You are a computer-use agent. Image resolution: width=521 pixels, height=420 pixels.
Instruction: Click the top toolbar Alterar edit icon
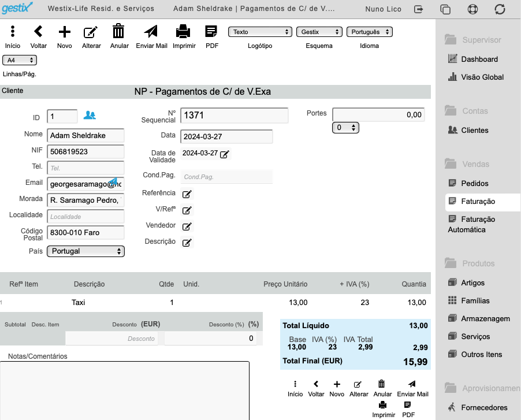90,32
